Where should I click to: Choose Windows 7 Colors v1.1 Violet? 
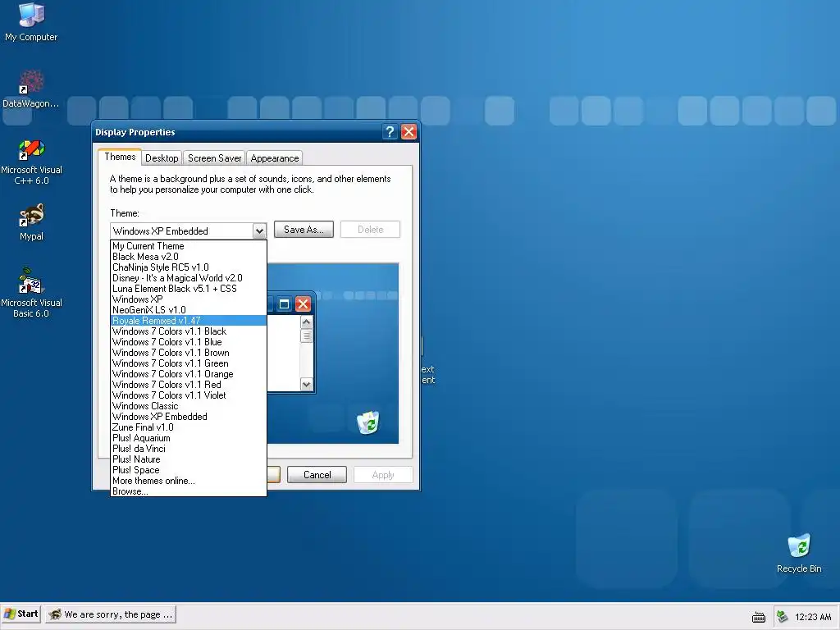[x=189, y=395]
